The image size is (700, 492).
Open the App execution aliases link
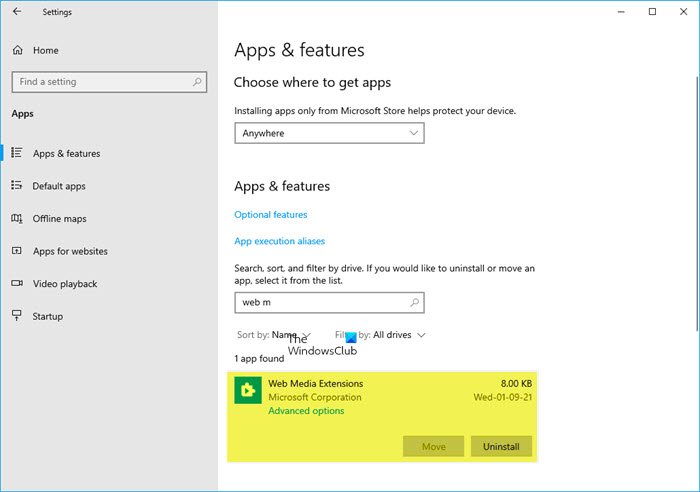(279, 241)
